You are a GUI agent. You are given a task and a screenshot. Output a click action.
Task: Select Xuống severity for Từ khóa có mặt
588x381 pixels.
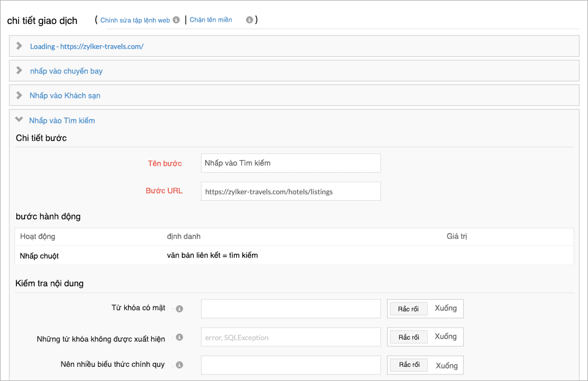(x=445, y=308)
